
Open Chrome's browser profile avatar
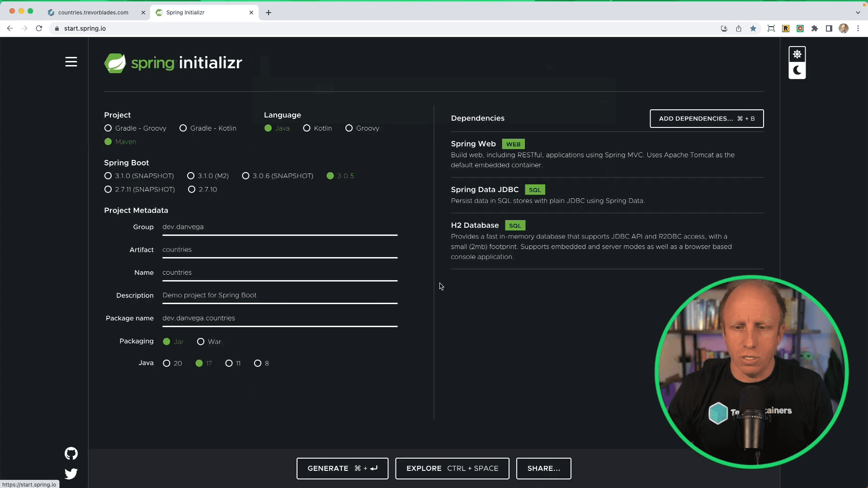[844, 28]
